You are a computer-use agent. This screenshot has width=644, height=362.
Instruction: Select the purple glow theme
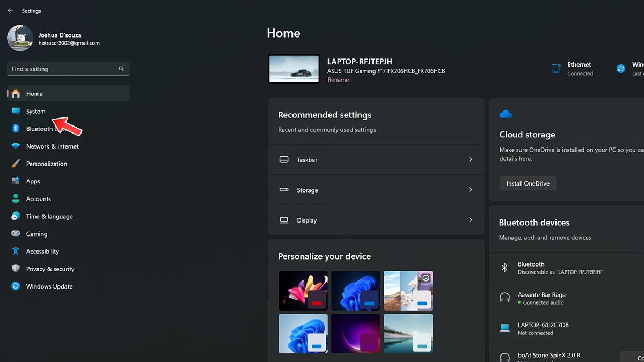[356, 334]
